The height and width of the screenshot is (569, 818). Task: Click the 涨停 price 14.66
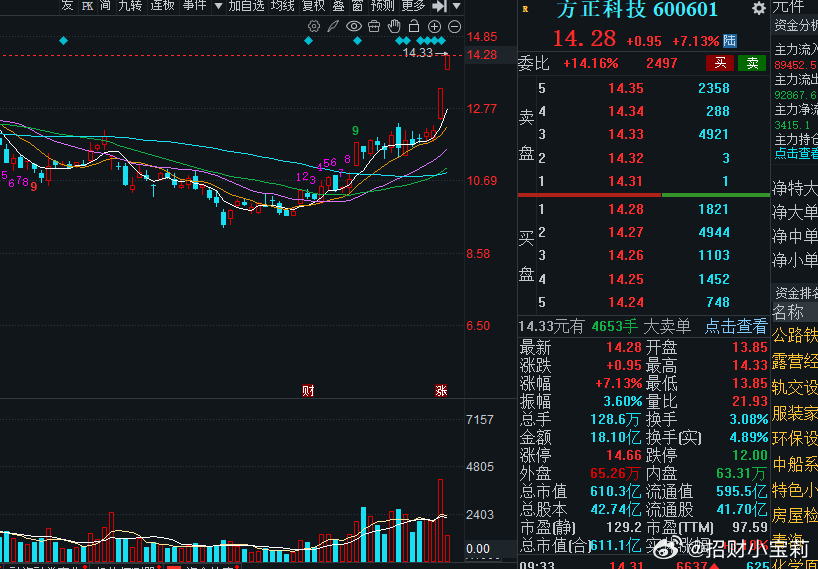624,455
